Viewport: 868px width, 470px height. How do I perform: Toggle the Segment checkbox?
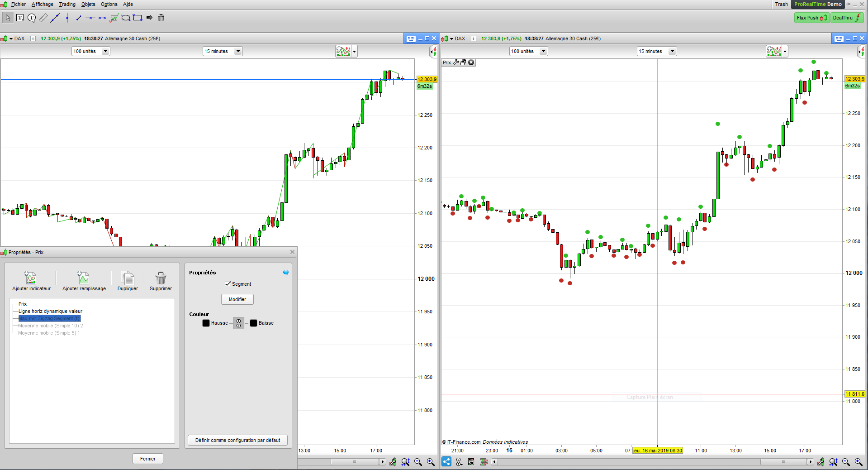click(228, 284)
